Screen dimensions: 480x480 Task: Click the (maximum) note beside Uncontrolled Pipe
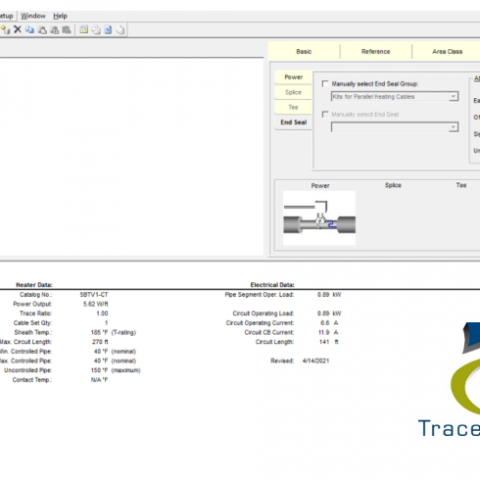pyautogui.click(x=126, y=370)
